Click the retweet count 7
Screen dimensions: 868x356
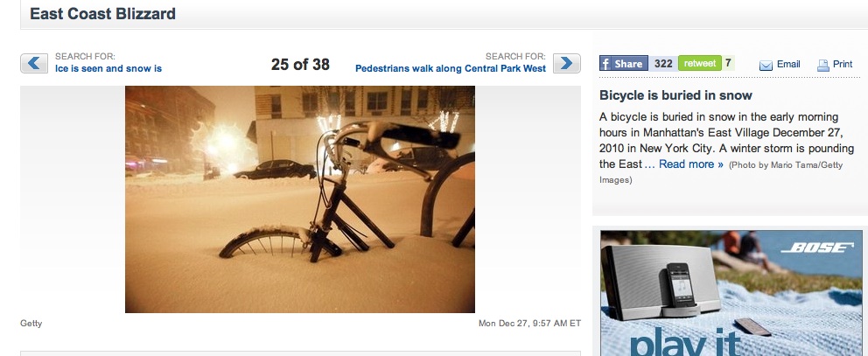tap(728, 63)
